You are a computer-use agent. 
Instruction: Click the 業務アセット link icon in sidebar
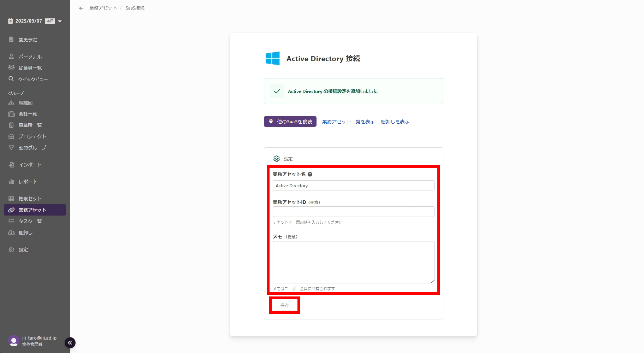tap(11, 210)
